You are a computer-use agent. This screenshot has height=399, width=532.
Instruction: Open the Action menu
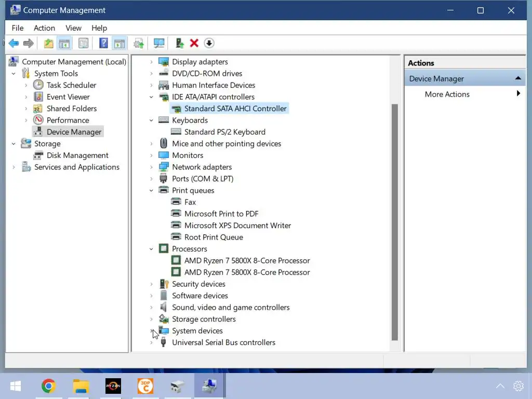click(44, 28)
